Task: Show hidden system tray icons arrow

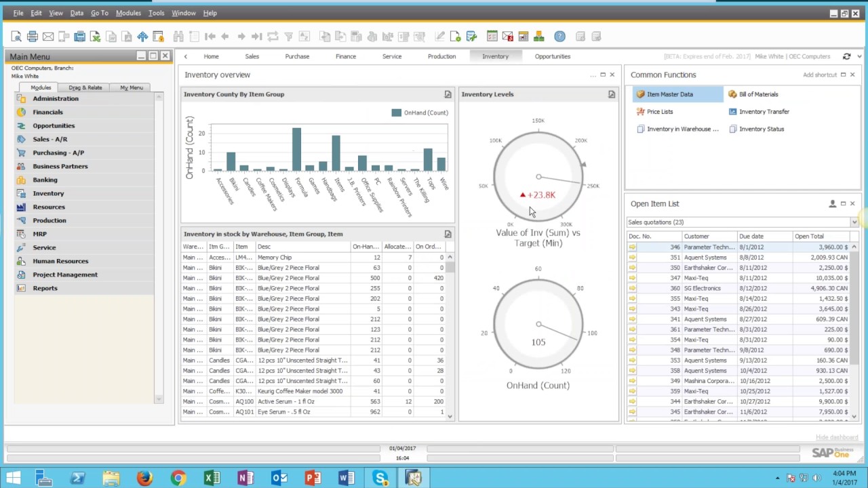Action: pos(778,479)
